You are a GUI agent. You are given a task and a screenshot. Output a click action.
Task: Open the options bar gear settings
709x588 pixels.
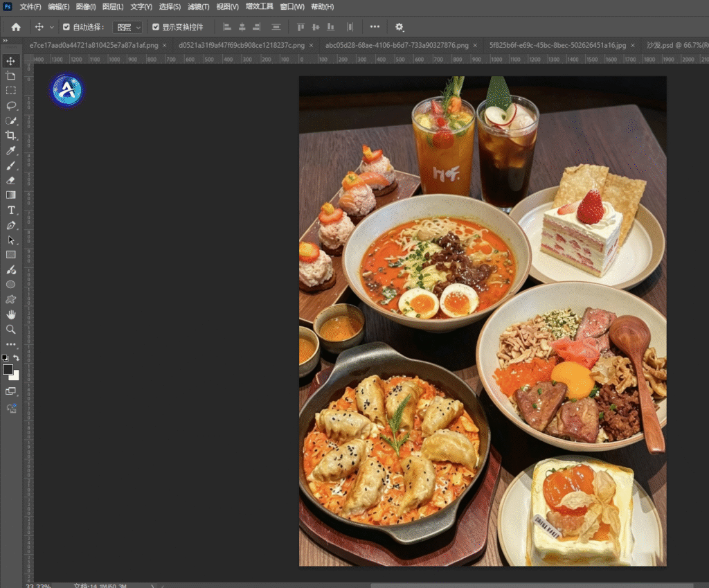(x=399, y=27)
